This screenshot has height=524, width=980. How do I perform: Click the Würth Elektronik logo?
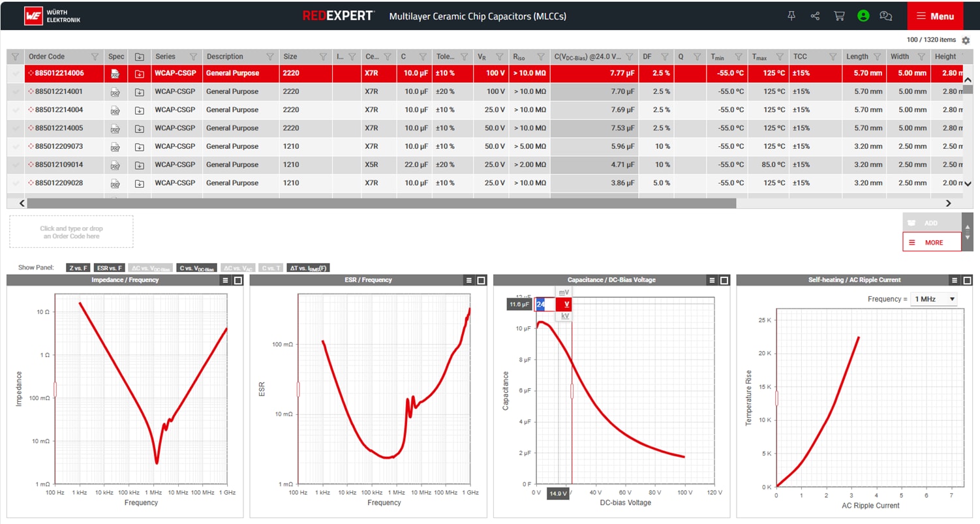click(x=52, y=16)
